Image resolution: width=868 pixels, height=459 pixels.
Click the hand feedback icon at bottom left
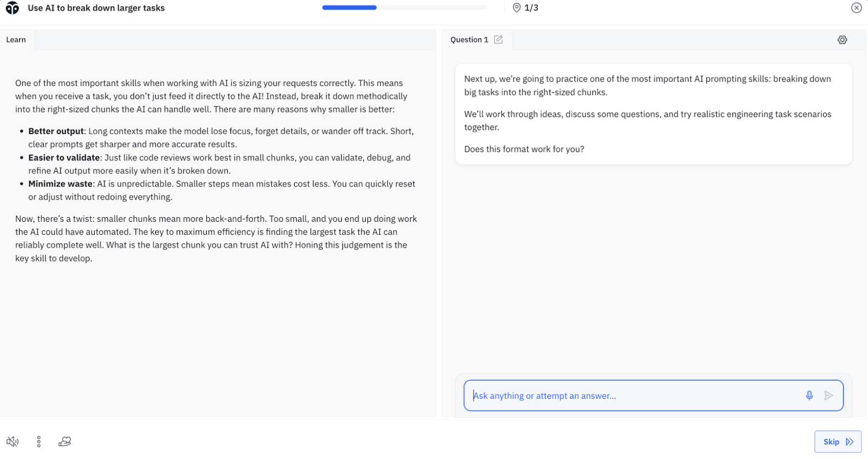coord(65,442)
